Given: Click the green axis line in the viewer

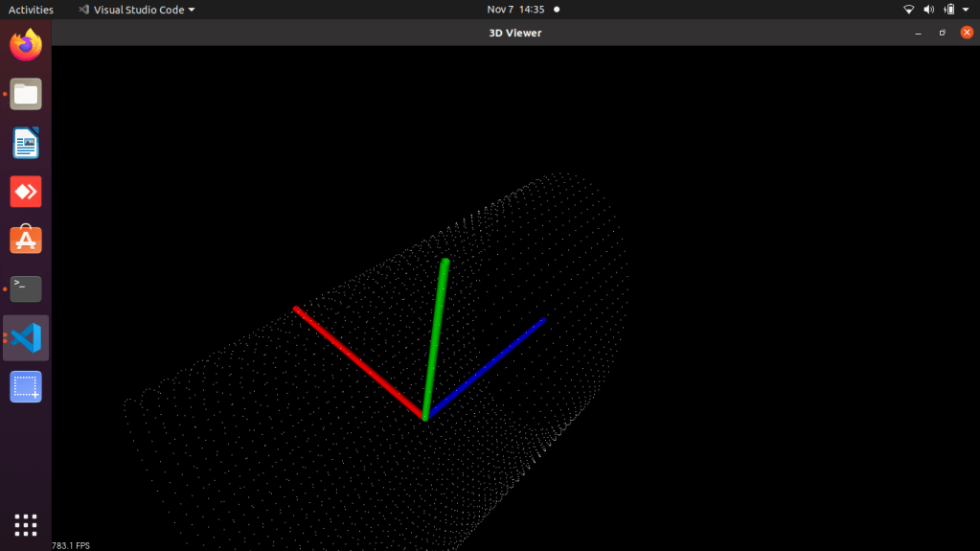Looking at the screenshot, I should click(436, 335).
